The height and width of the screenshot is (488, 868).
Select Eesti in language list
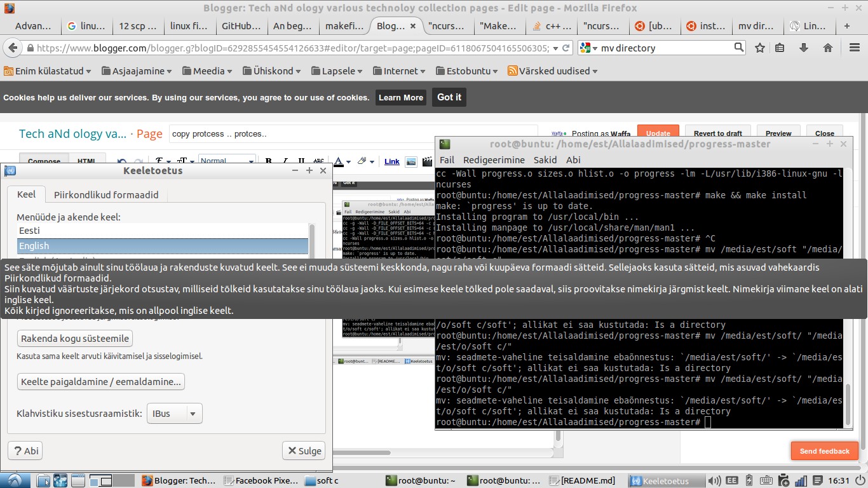pyautogui.click(x=163, y=231)
